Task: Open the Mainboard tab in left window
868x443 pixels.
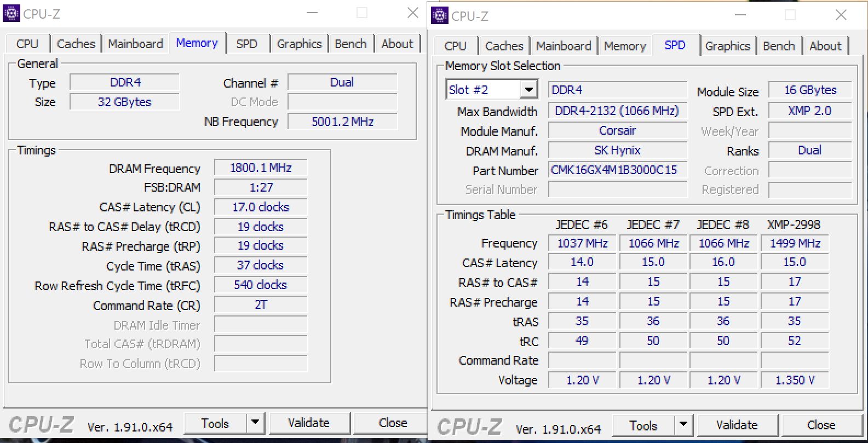Action: pos(135,44)
